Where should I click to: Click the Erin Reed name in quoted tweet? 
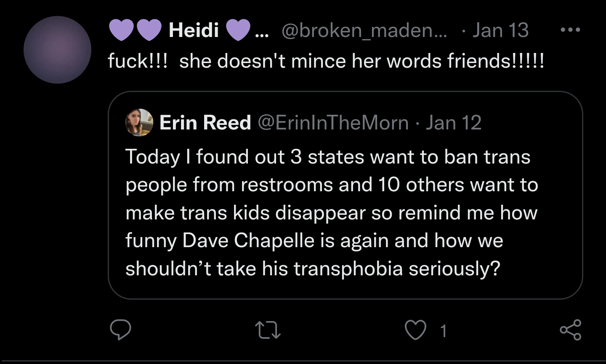point(205,123)
